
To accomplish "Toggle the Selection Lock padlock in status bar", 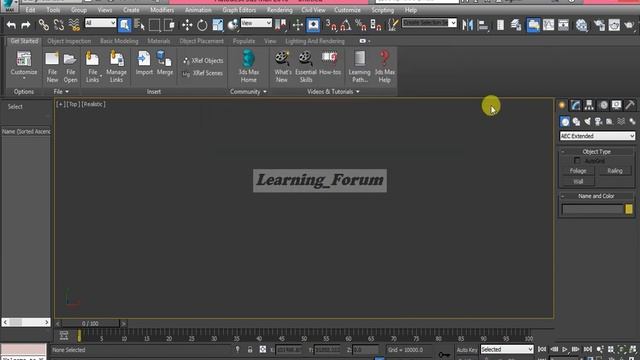I will pyautogui.click(x=250, y=350).
